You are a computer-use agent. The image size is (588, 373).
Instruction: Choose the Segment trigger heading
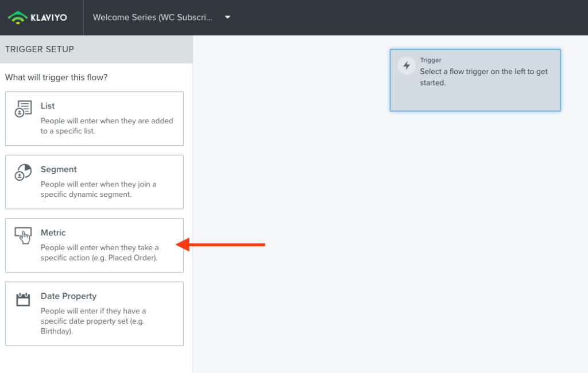click(59, 169)
